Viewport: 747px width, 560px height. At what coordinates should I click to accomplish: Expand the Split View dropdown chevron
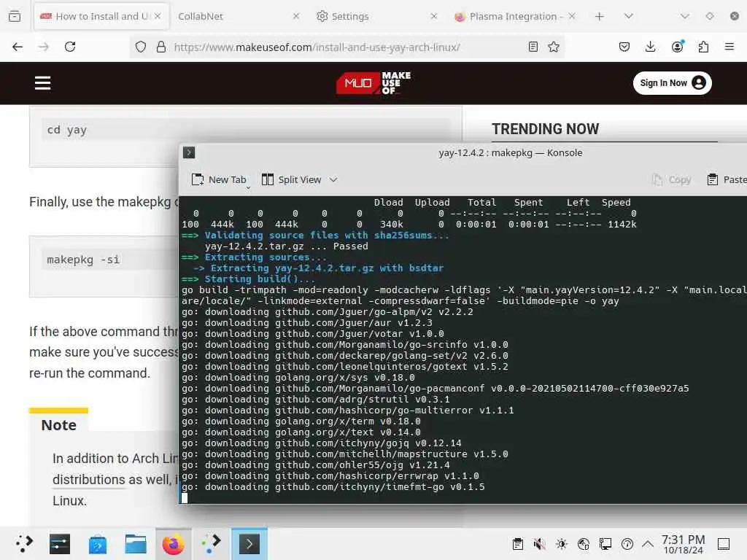(333, 179)
